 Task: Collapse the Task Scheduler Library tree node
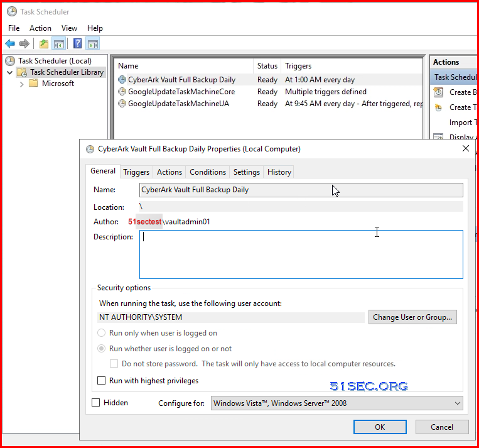(10, 72)
